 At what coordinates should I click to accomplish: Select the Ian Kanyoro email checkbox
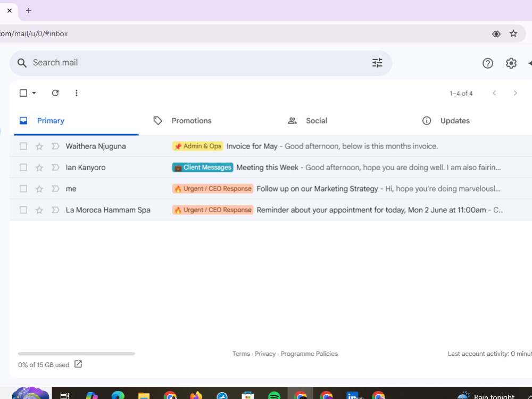click(x=23, y=168)
